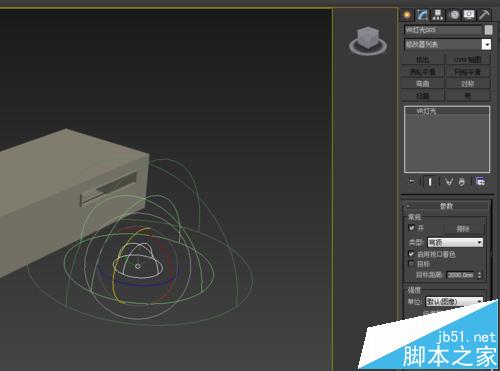Click the 壳 modifier button
Image resolution: width=500 pixels, height=371 pixels.
[x=468, y=96]
